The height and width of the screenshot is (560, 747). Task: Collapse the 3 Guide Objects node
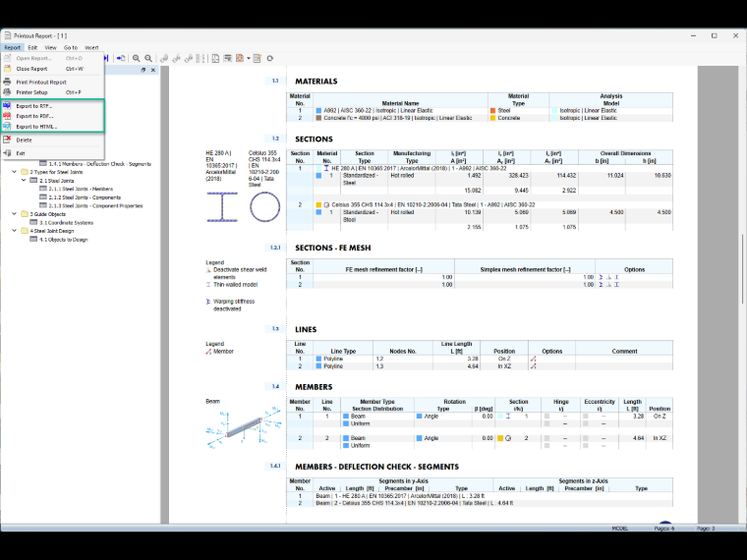[15, 214]
